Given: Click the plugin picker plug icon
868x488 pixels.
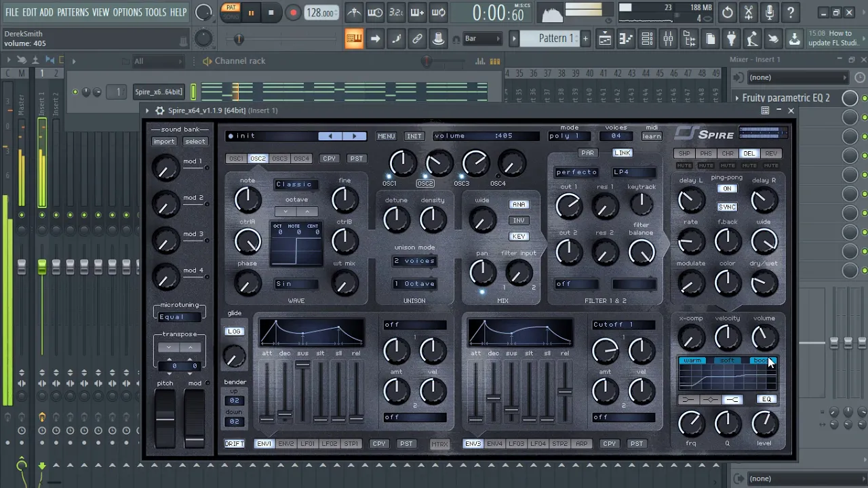Looking at the screenshot, I should click(731, 39).
